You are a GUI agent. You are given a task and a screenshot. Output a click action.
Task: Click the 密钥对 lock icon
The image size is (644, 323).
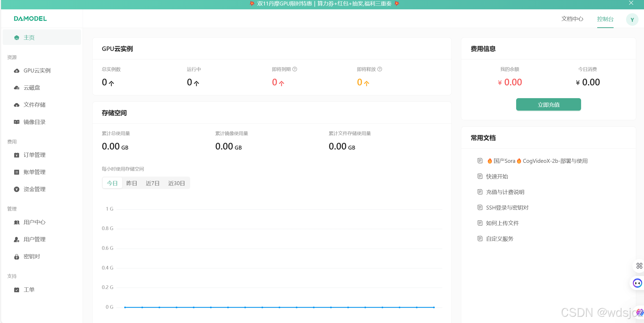[17, 257]
